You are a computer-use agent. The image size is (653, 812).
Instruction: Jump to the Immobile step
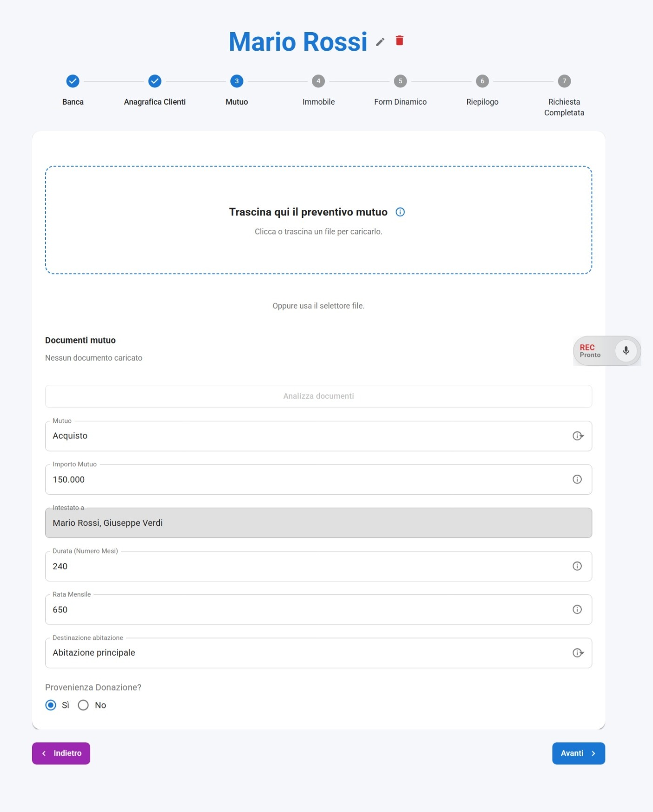pyautogui.click(x=318, y=81)
